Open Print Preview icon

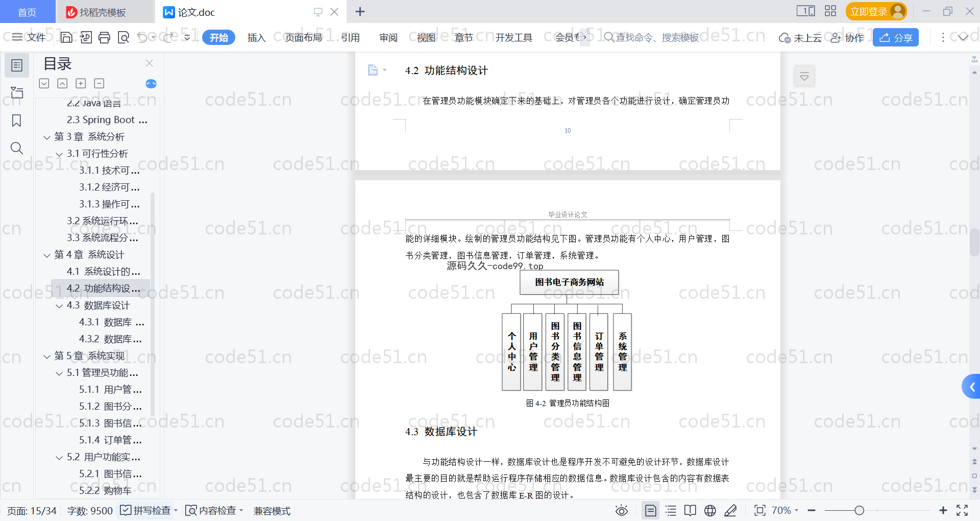pos(124,37)
